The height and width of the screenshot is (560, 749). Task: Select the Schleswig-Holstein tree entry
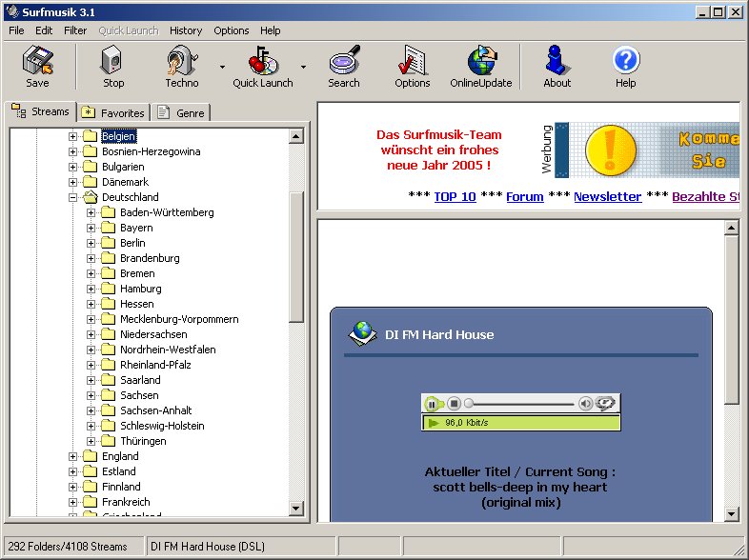162,426
